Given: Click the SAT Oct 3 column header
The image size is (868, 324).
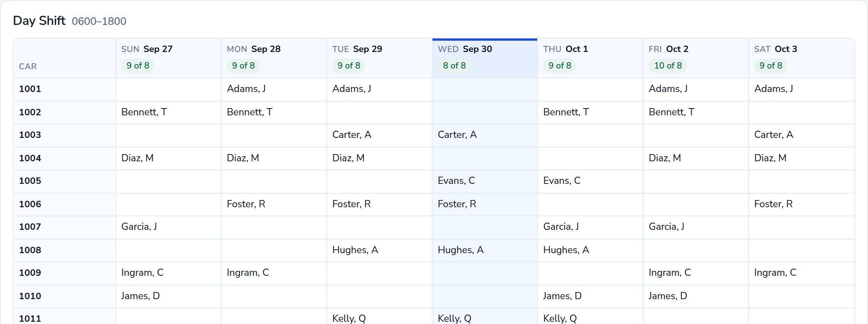Looking at the screenshot, I should (x=801, y=58).
